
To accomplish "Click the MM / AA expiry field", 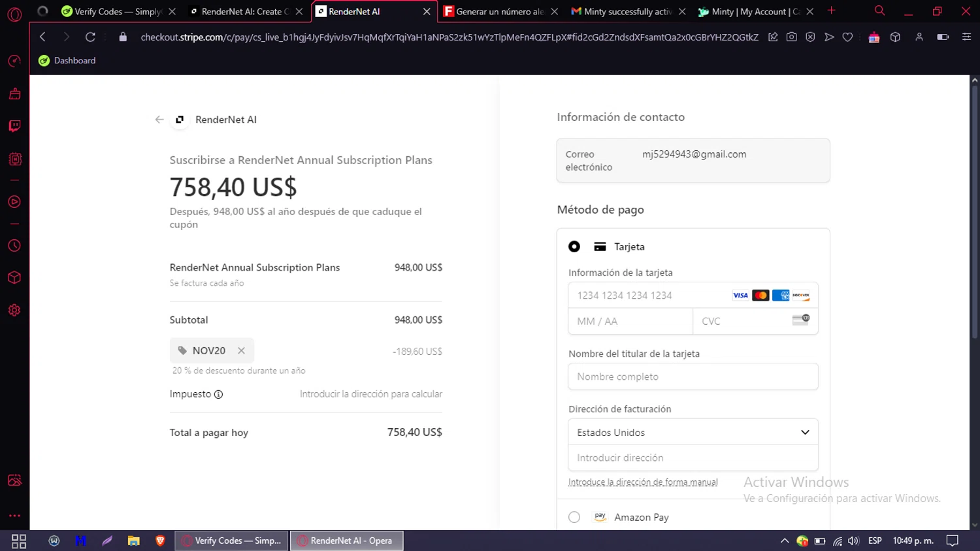I will (630, 322).
